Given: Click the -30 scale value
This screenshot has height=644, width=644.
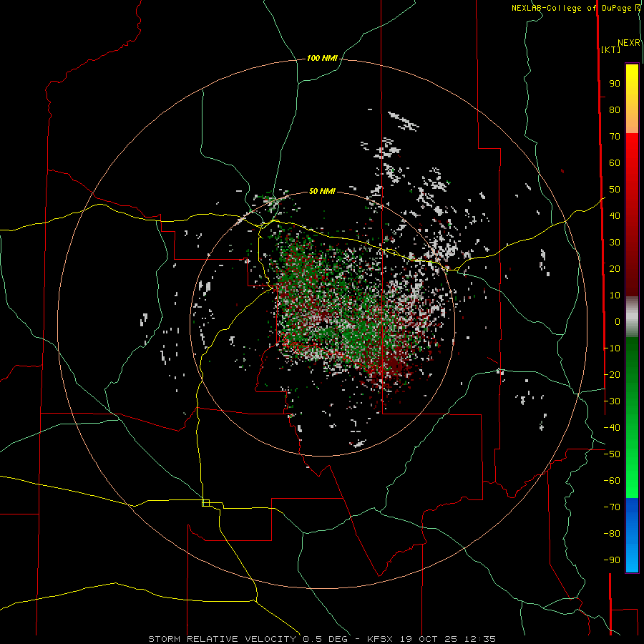Looking at the screenshot, I should pyautogui.click(x=612, y=401).
